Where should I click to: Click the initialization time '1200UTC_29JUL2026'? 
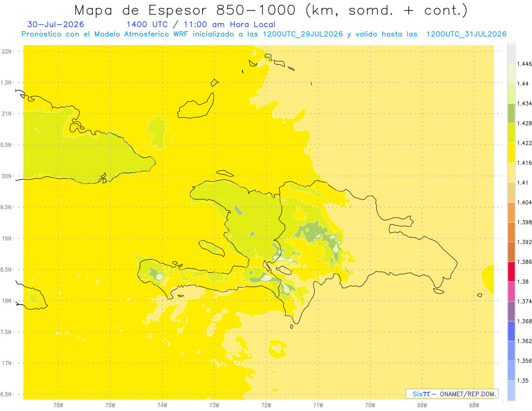[303, 34]
